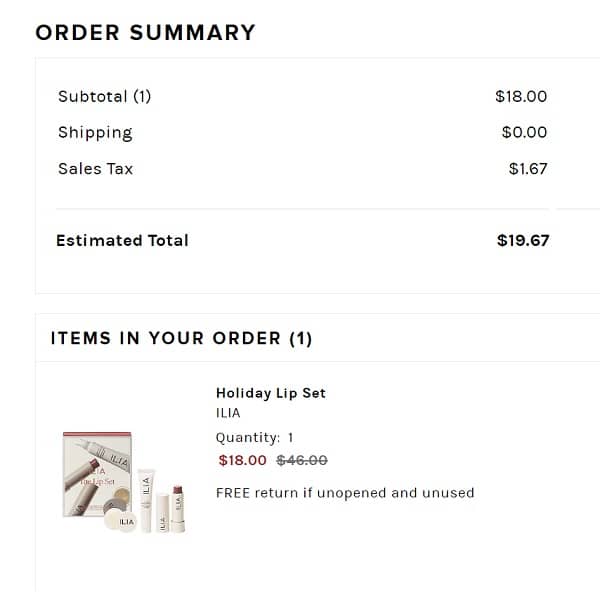Click the ITEMS IN YOUR ORDER (1) heading

[182, 338]
